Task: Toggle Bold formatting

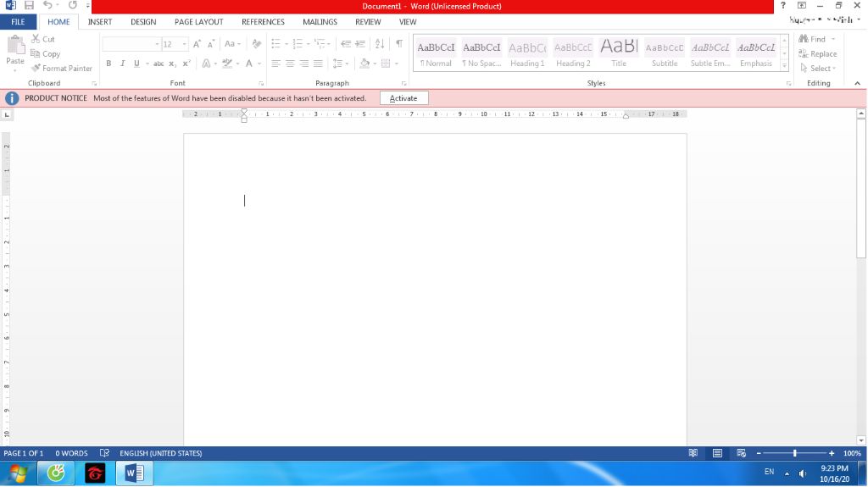Action: [x=108, y=64]
